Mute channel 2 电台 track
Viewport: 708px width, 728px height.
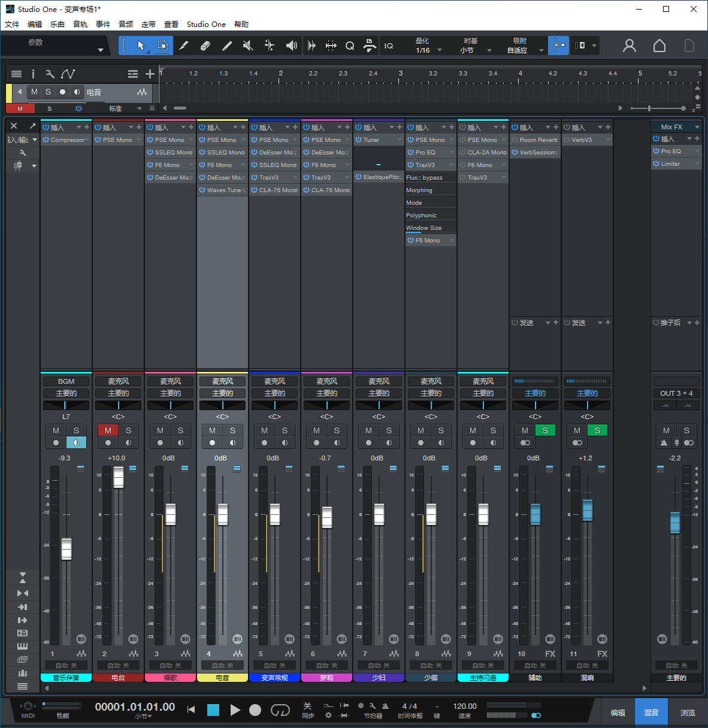tap(108, 430)
